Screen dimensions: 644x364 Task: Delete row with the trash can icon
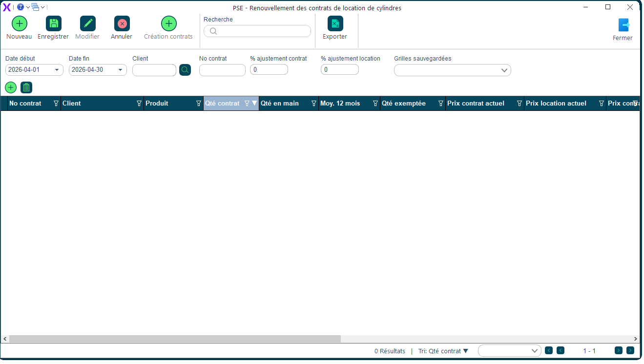point(26,87)
